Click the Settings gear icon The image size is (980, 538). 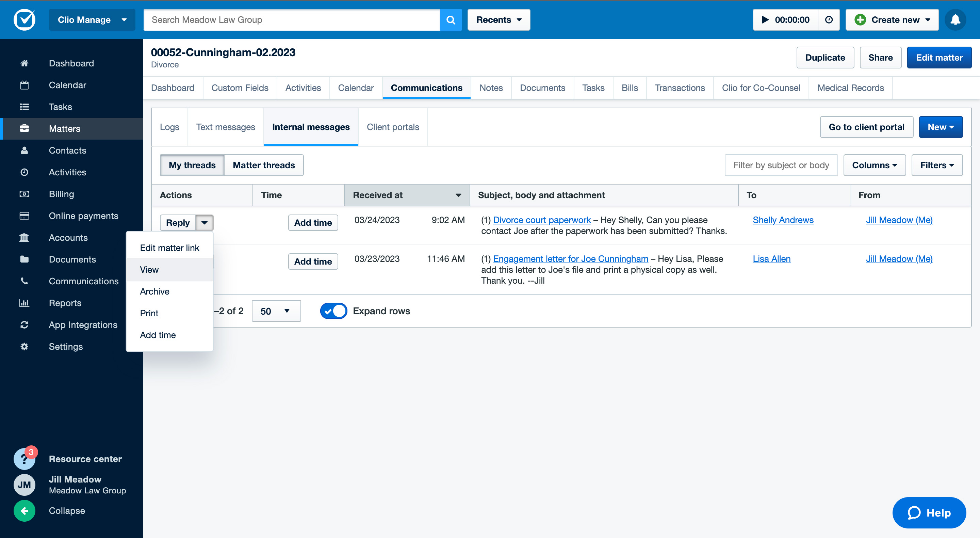[24, 347]
